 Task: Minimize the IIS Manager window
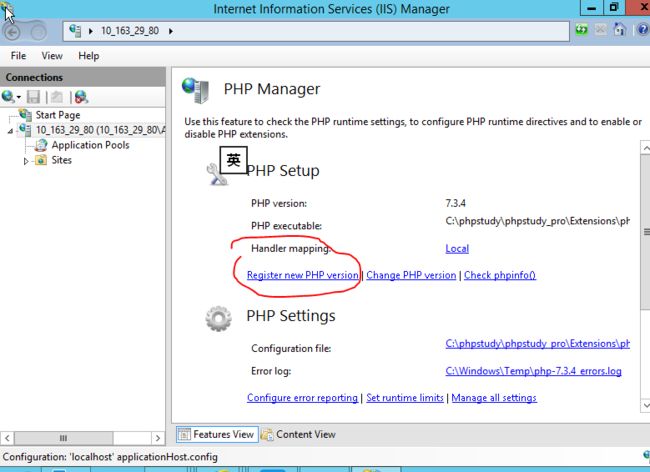[592, 8]
